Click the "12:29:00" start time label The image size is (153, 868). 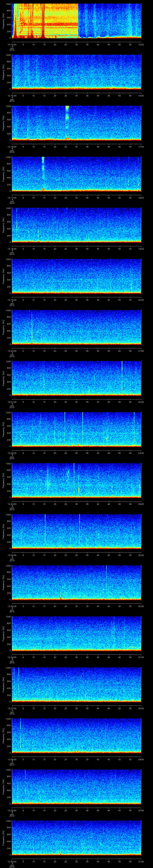(12, 811)
